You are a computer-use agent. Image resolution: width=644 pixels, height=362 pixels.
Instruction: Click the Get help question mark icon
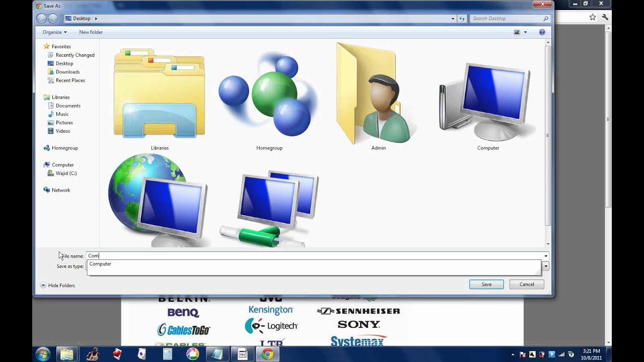pyautogui.click(x=542, y=32)
